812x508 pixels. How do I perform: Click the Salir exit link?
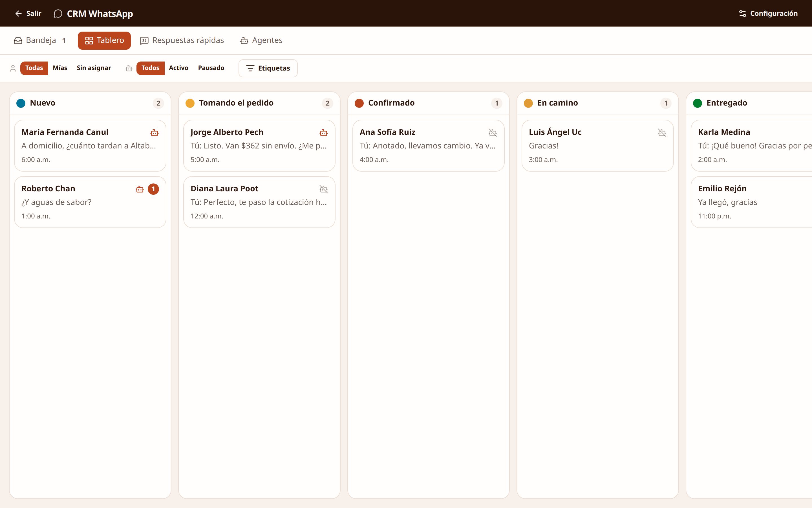[x=28, y=14]
